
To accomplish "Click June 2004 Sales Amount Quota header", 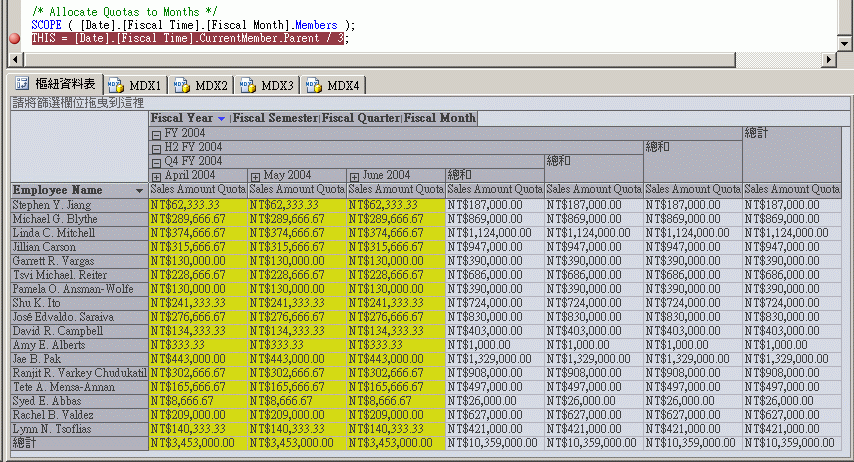I will click(x=396, y=190).
